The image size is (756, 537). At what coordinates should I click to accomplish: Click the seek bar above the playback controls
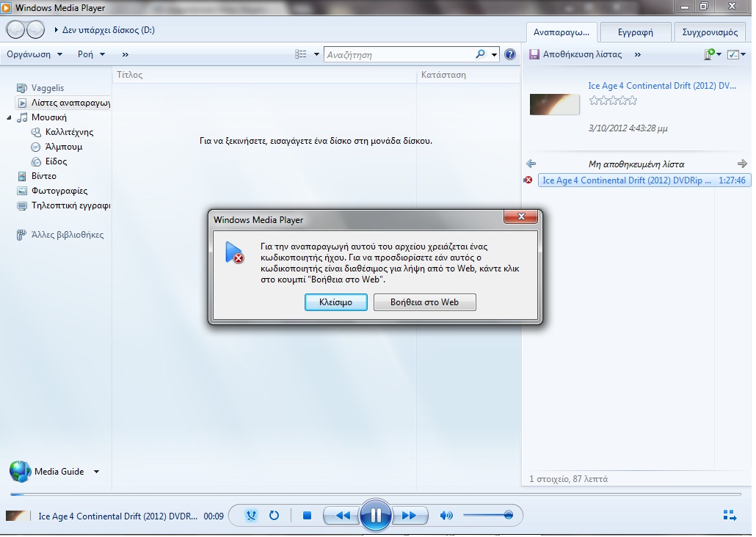376,494
